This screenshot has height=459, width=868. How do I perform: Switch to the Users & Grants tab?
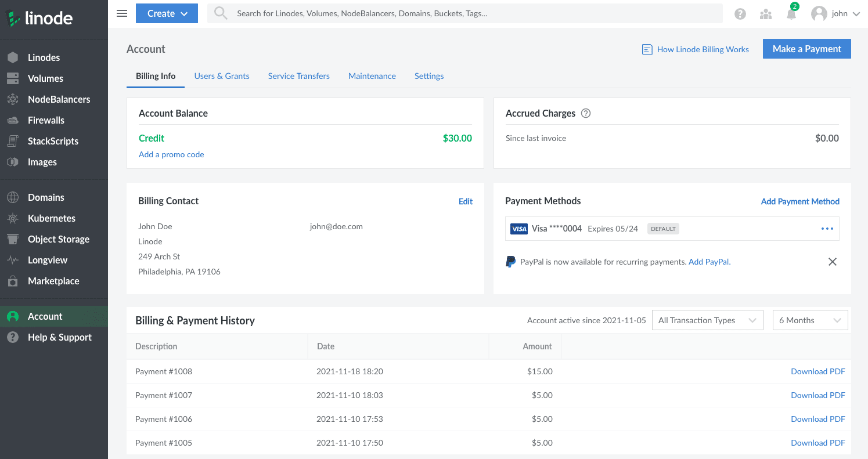[x=222, y=76]
